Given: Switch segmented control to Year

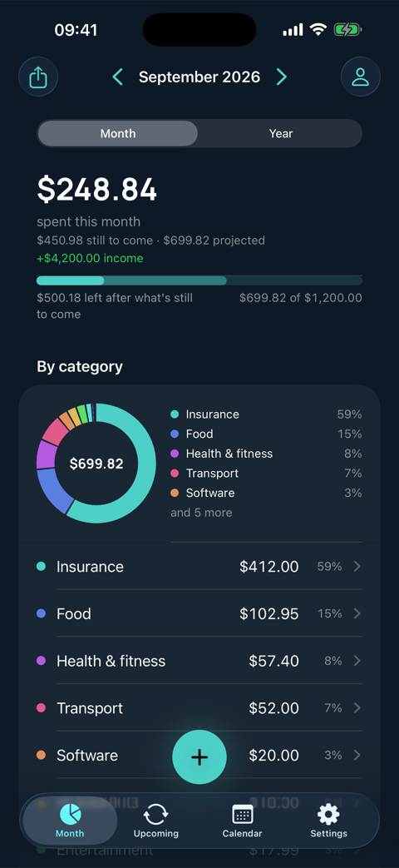Looking at the screenshot, I should tap(281, 133).
